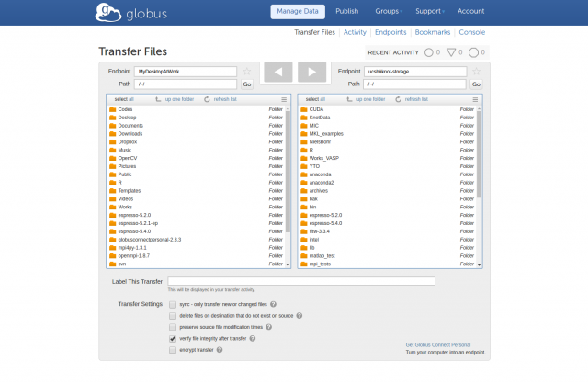Click right pane 'refresh list' link
This screenshot has width=588, height=382.
(x=416, y=99)
